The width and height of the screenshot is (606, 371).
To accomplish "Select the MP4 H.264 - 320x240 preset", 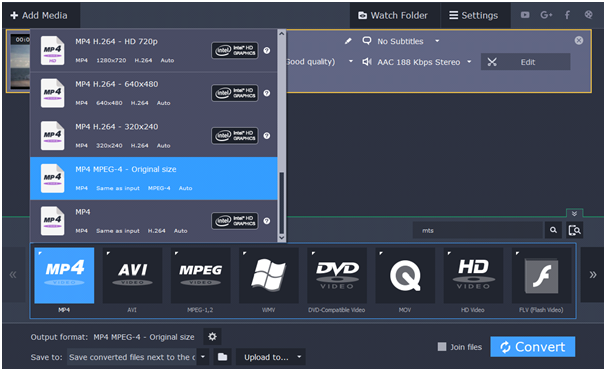I will (154, 136).
